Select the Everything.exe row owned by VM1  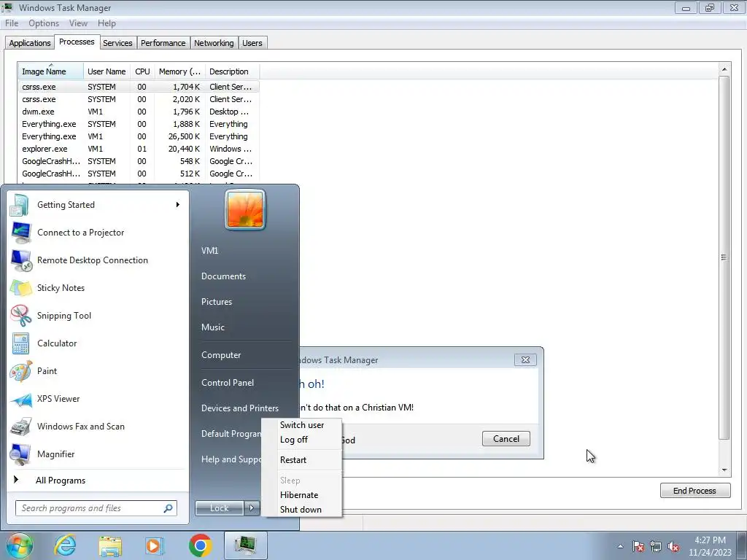[138, 136]
